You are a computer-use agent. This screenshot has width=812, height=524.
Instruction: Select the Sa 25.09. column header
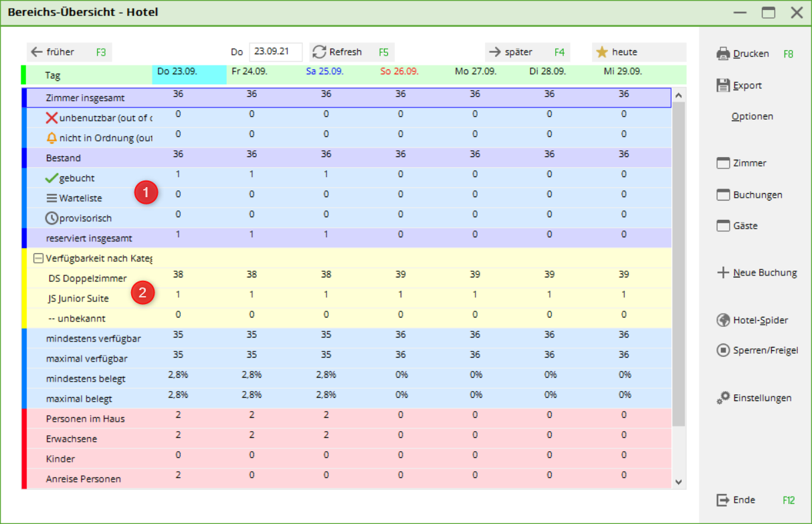pyautogui.click(x=325, y=71)
